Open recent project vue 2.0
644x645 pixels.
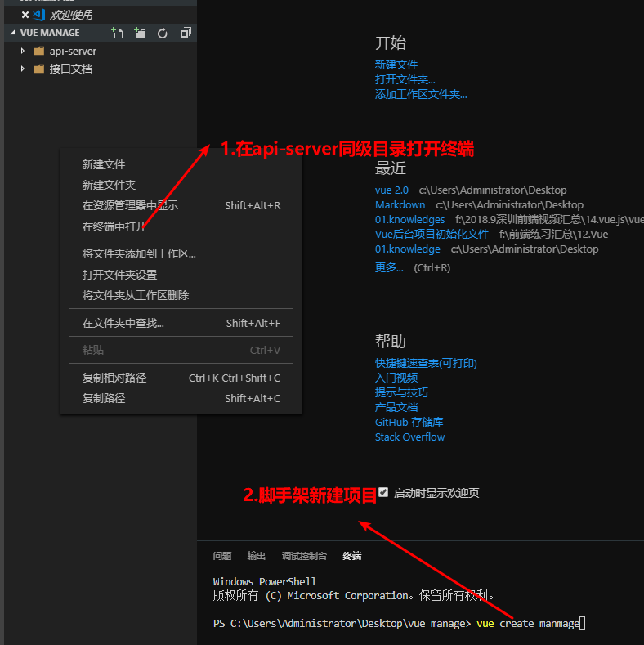391,190
